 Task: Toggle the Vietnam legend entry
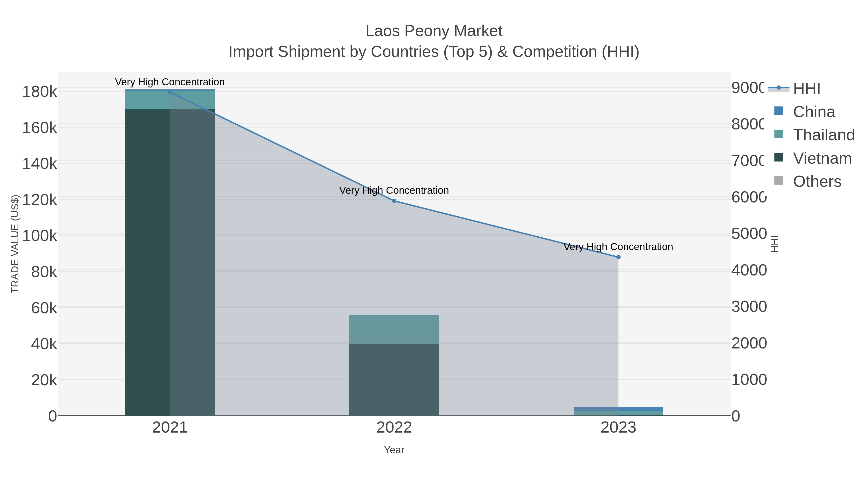(813, 158)
